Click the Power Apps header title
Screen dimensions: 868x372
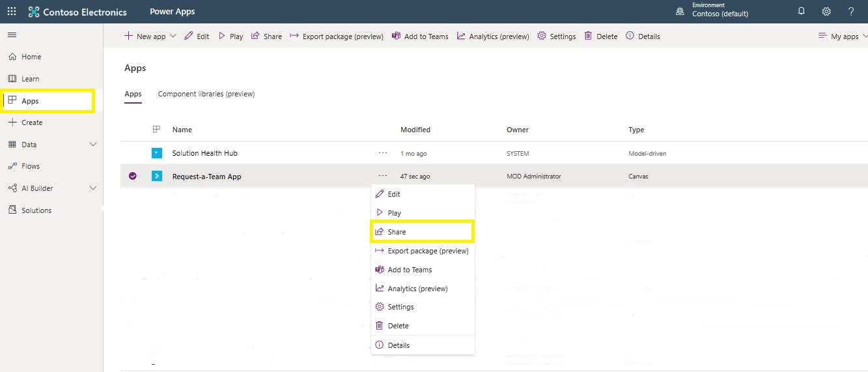172,12
